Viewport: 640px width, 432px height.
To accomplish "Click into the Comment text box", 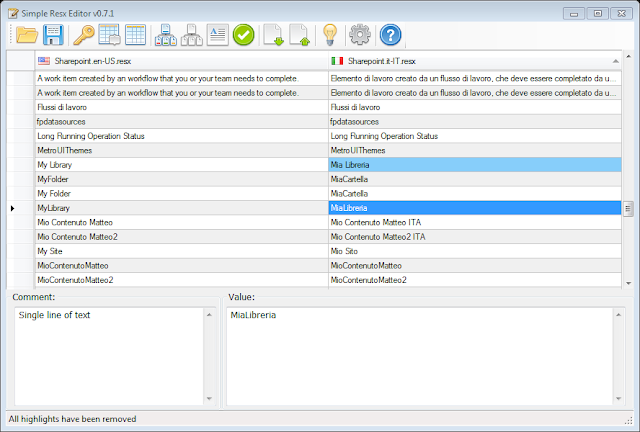I will coord(109,356).
